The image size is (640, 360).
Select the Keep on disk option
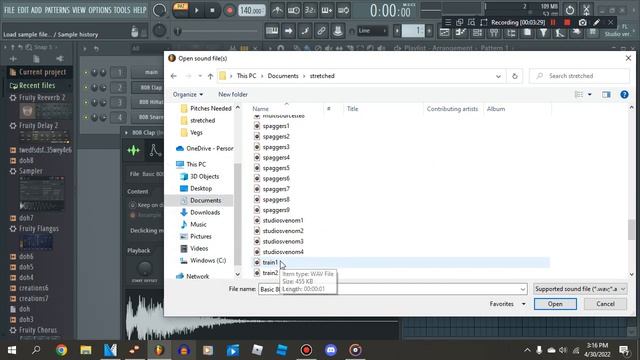pyautogui.click(x=132, y=205)
